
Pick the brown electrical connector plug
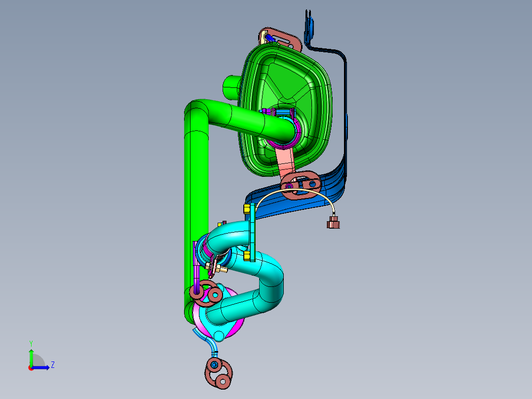pyautogui.click(x=333, y=222)
